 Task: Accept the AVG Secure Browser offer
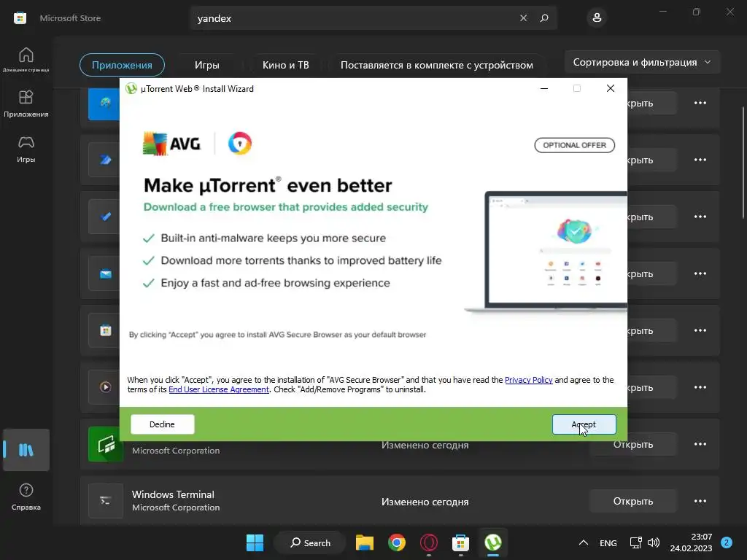click(584, 424)
